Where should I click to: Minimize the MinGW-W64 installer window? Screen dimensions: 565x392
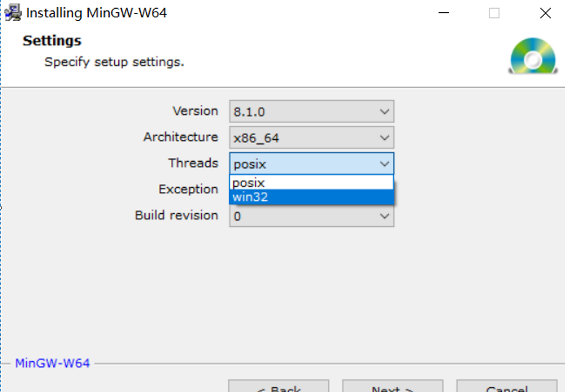pyautogui.click(x=443, y=13)
